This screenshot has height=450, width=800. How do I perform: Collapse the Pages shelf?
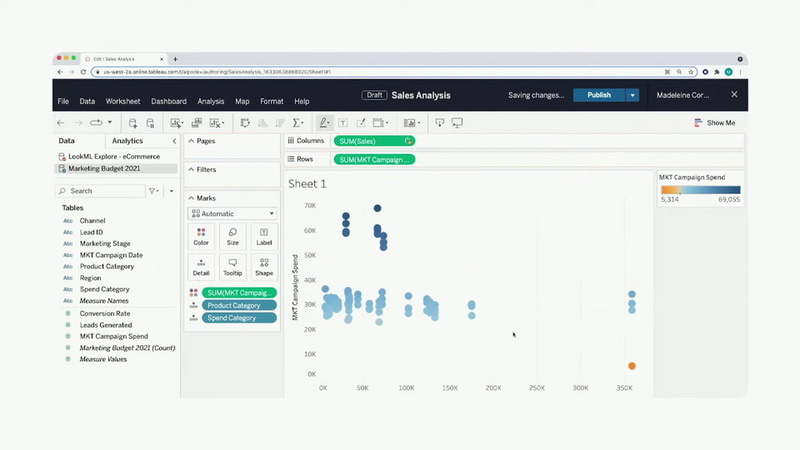(191, 141)
